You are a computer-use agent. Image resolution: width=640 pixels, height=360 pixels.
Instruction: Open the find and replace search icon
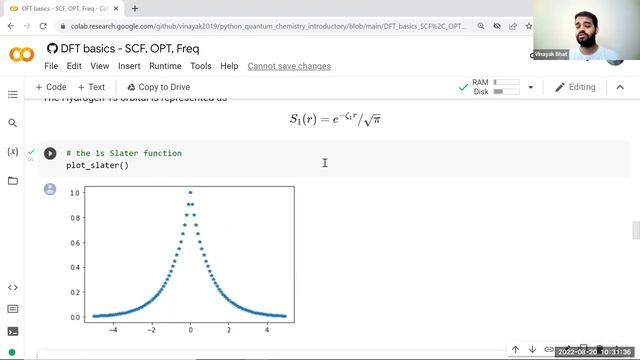[13, 123]
